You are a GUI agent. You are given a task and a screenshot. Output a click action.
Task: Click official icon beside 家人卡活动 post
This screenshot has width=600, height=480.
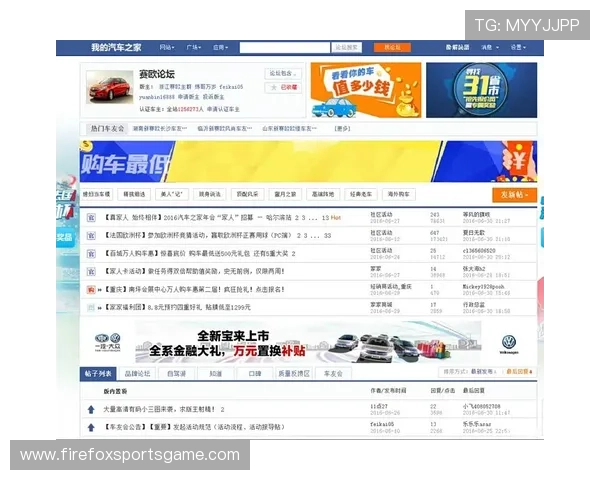[91, 272]
